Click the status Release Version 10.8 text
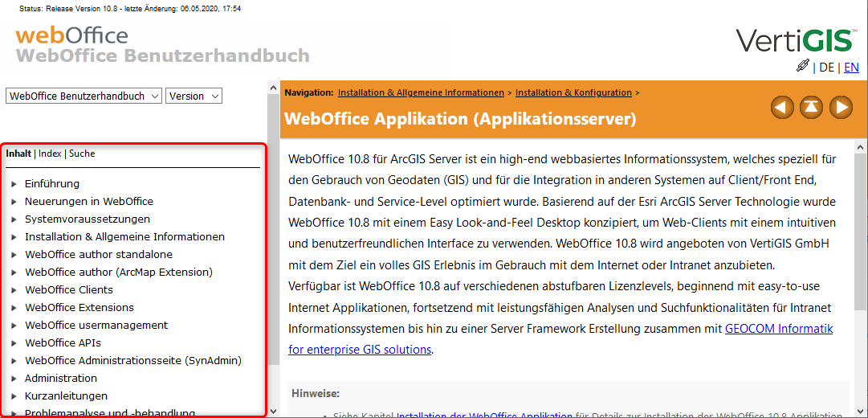 (x=130, y=10)
